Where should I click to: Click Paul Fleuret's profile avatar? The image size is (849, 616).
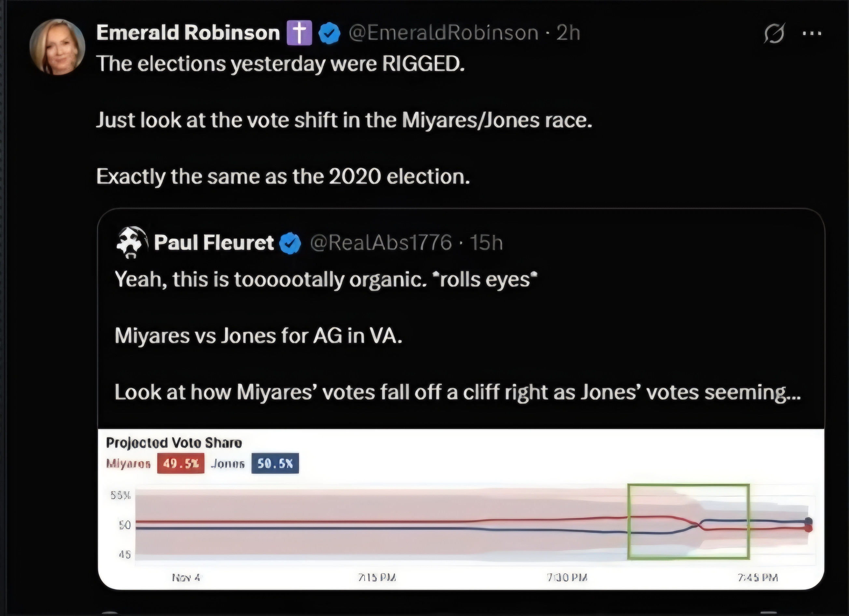tap(132, 242)
